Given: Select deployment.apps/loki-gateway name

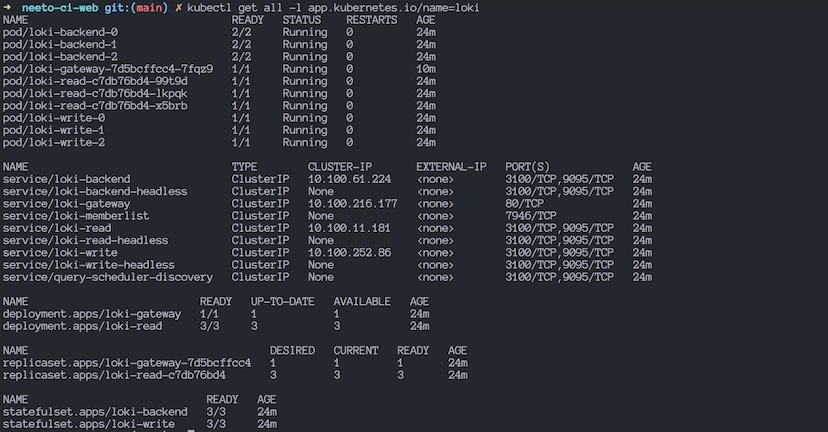Looking at the screenshot, I should coord(92,314).
